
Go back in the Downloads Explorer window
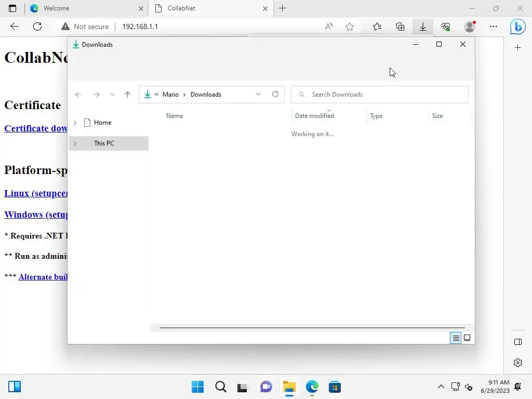(78, 95)
